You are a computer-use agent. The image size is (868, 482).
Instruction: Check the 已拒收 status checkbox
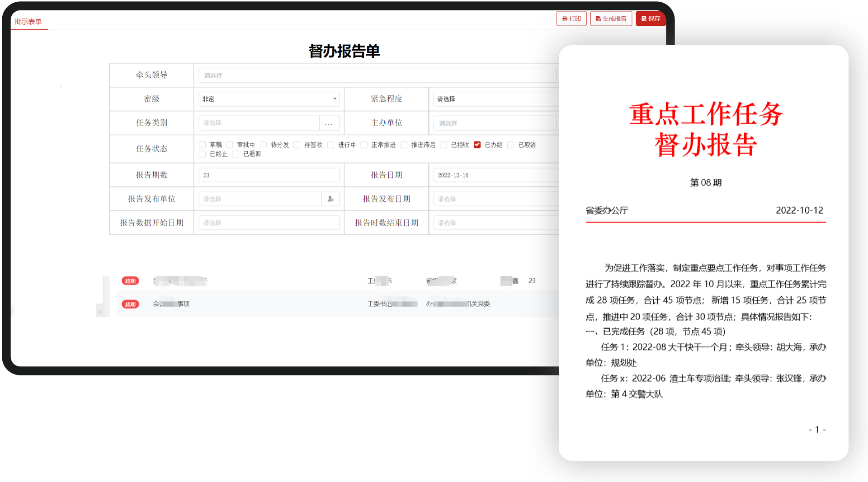click(443, 145)
